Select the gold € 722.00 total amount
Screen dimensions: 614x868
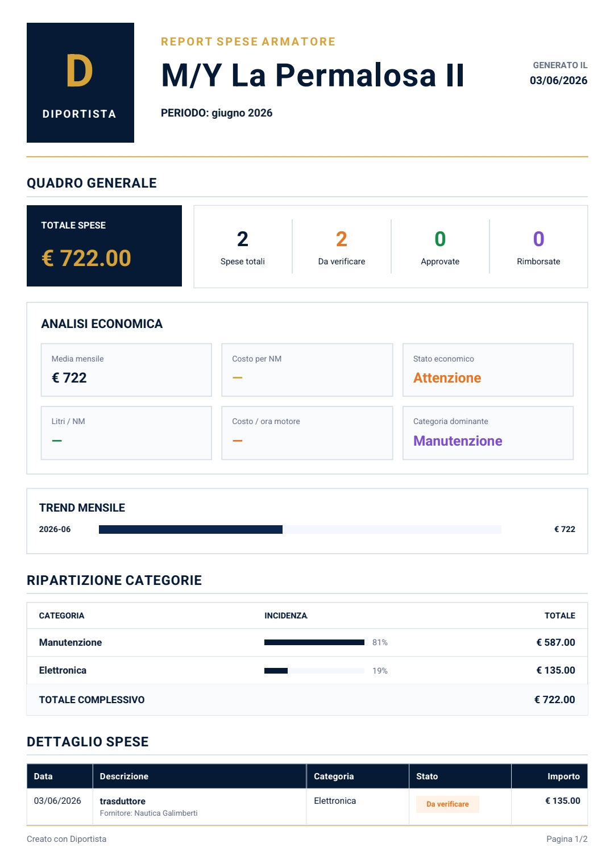tap(86, 258)
